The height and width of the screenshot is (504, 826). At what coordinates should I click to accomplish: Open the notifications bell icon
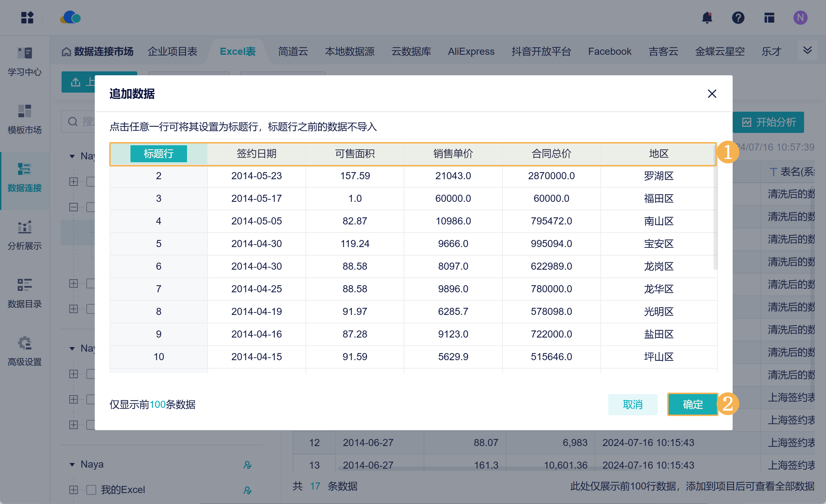point(707,18)
